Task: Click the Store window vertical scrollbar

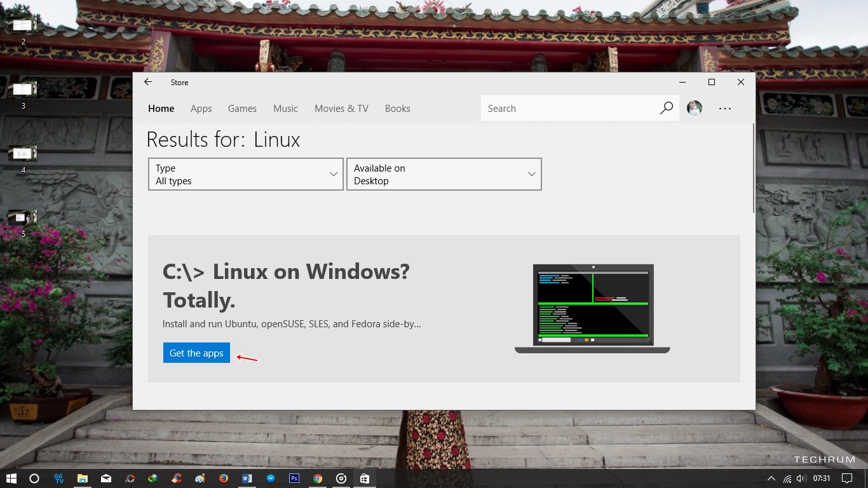Action: [753, 168]
